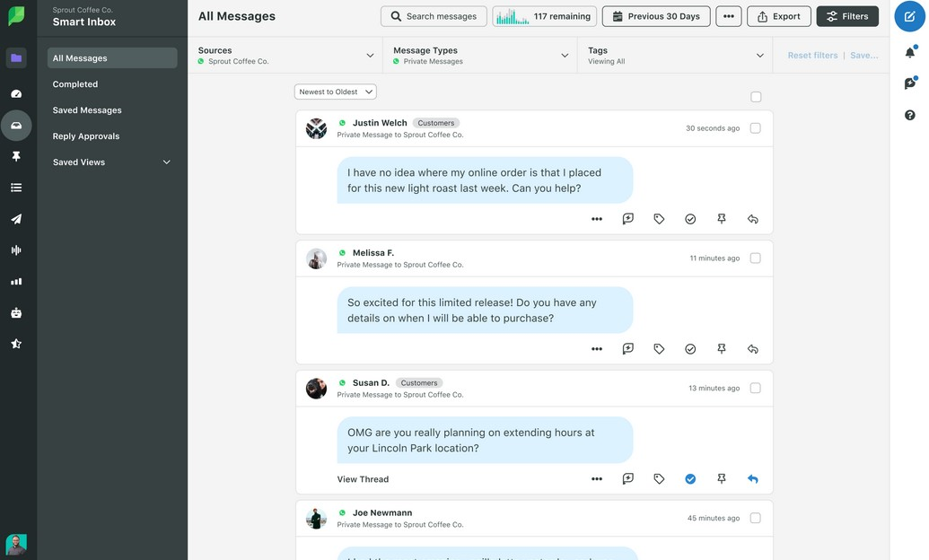Image resolution: width=929 pixels, height=560 pixels.
Task: Open the Sprout leaf logo home
Action: 16,16
